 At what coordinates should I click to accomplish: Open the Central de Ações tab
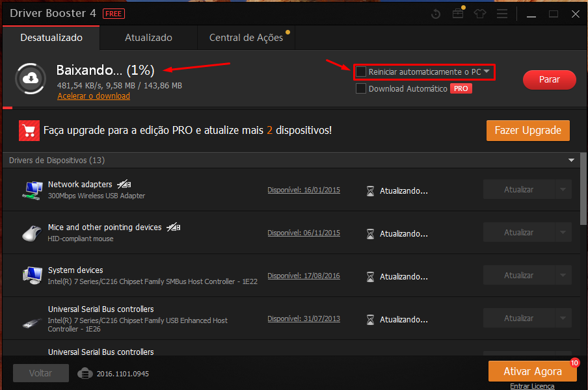coord(247,38)
